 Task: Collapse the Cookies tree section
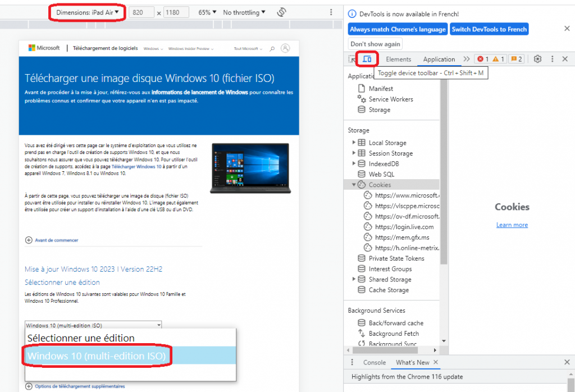pyautogui.click(x=354, y=184)
